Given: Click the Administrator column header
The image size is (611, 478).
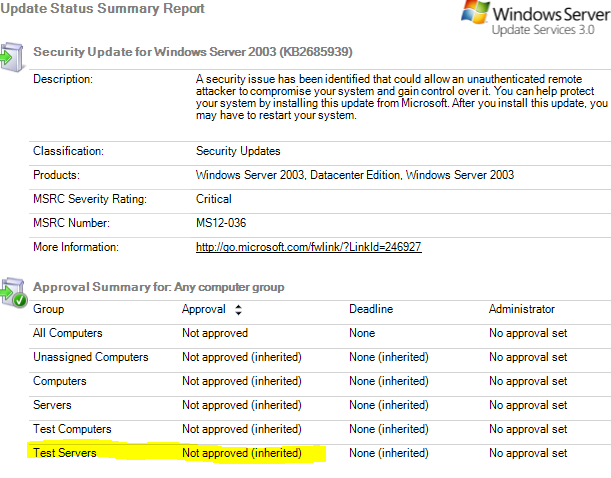Looking at the screenshot, I should [x=522, y=309].
